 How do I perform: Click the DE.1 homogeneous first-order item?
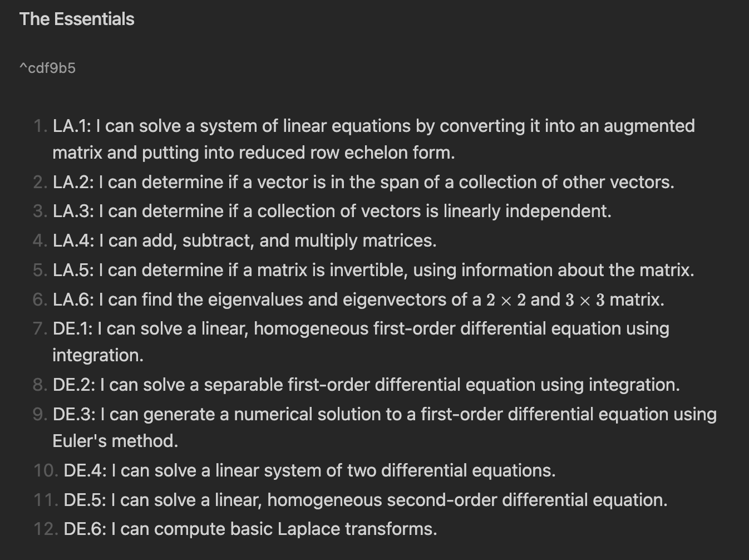click(361, 342)
